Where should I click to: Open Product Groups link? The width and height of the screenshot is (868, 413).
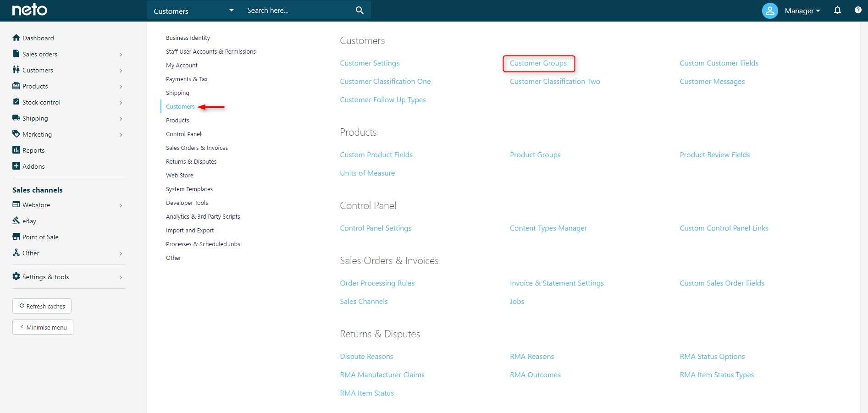(535, 155)
